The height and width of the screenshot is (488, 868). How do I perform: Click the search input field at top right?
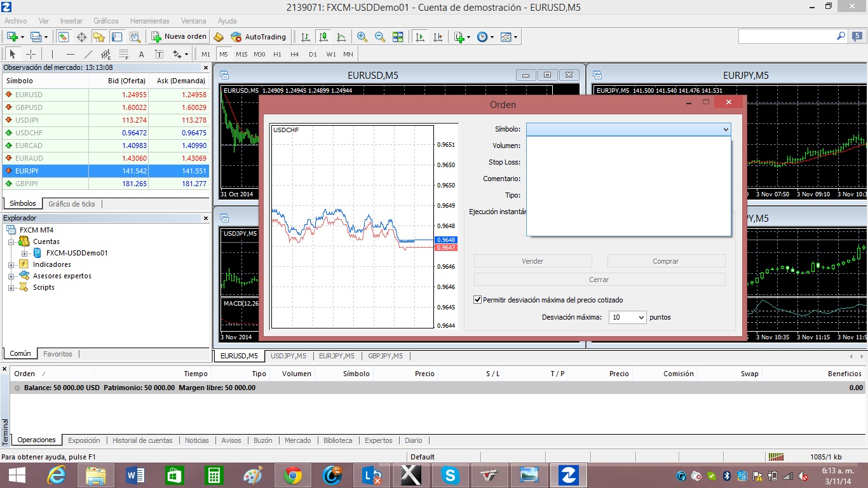tap(787, 37)
